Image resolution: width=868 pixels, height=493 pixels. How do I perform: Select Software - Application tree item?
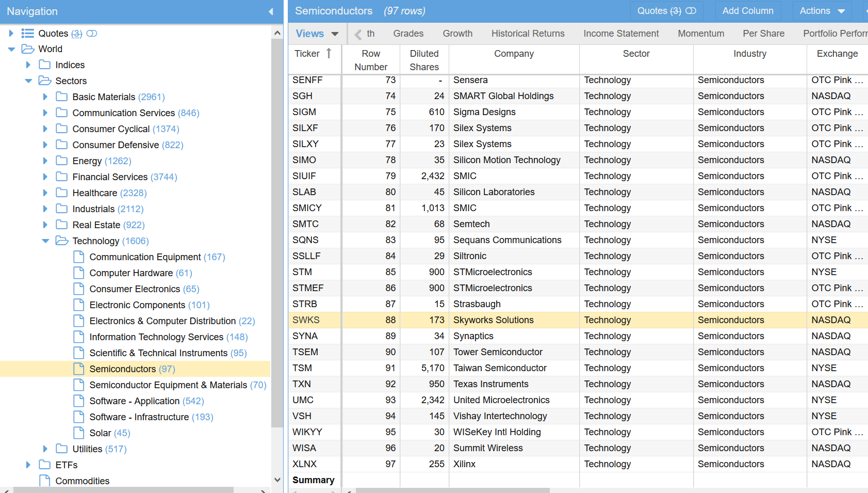(x=135, y=401)
